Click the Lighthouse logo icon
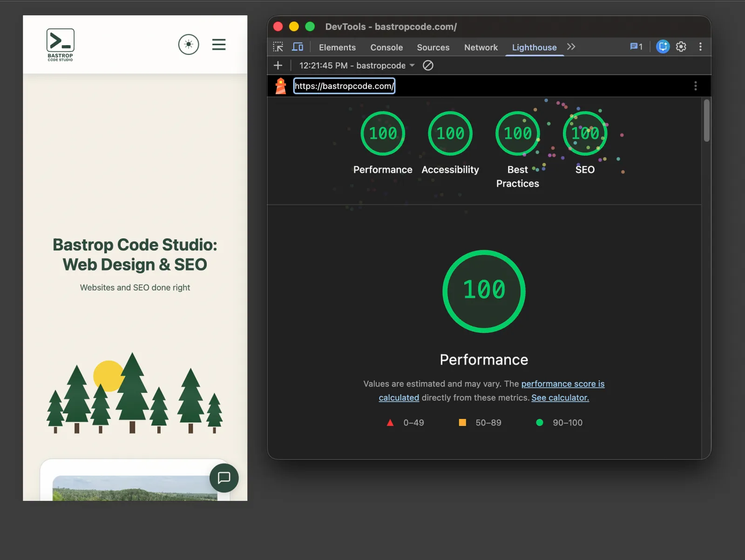The image size is (745, 560). pyautogui.click(x=280, y=86)
